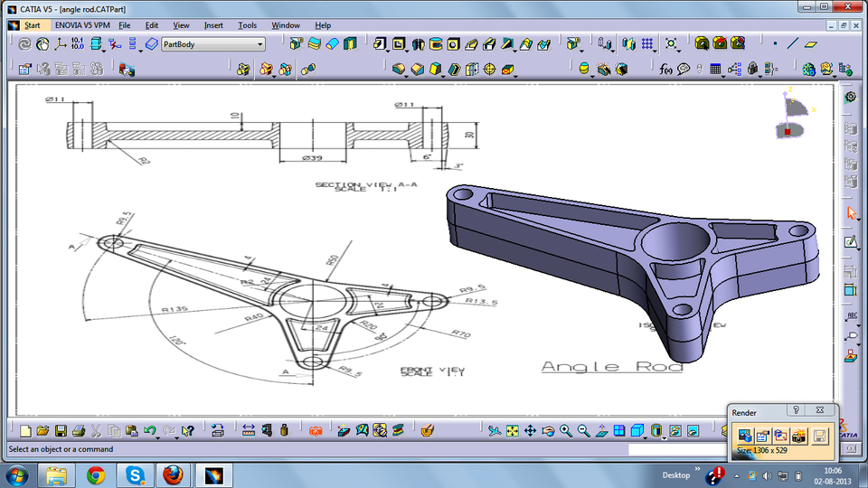Open the Insert menu

coord(213,25)
